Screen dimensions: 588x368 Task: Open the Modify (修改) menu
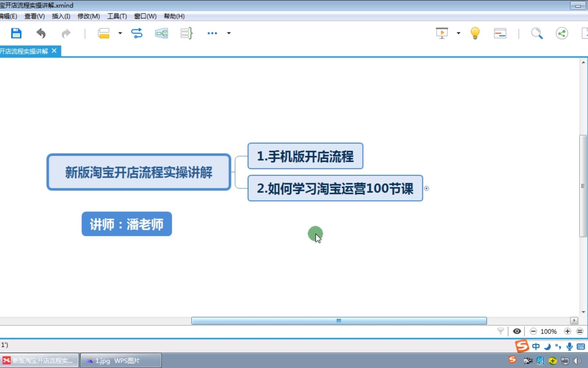(x=88, y=16)
